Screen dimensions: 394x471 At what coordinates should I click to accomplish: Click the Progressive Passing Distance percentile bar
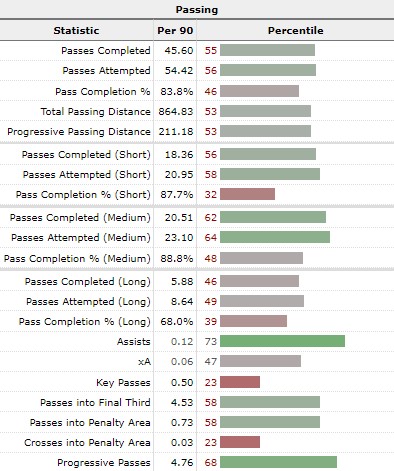tap(265, 131)
